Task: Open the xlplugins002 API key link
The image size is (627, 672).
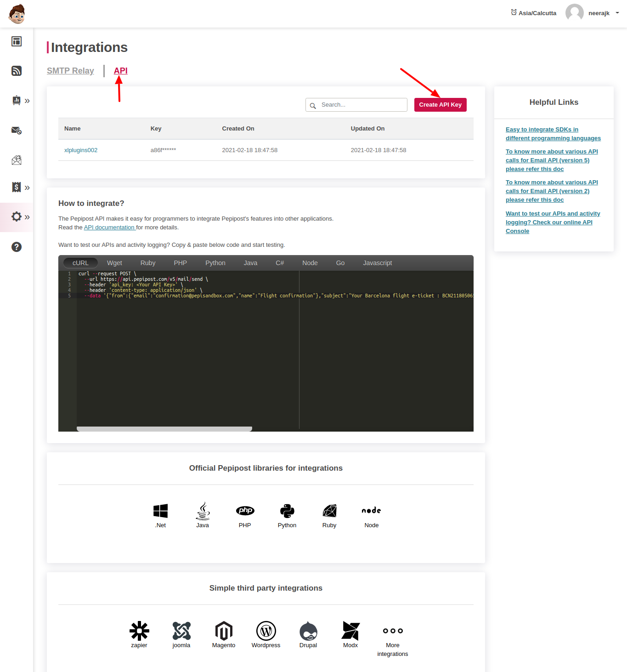Action: (x=81, y=150)
